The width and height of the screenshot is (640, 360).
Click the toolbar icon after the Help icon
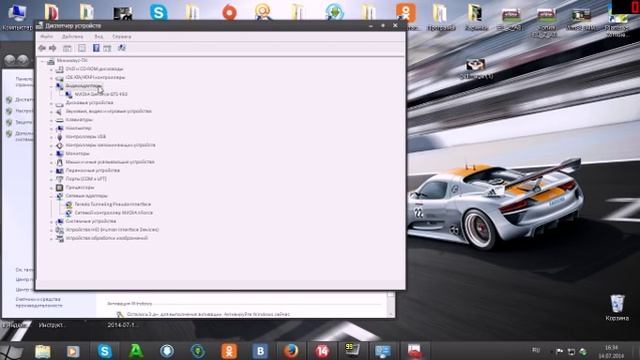tap(107, 48)
